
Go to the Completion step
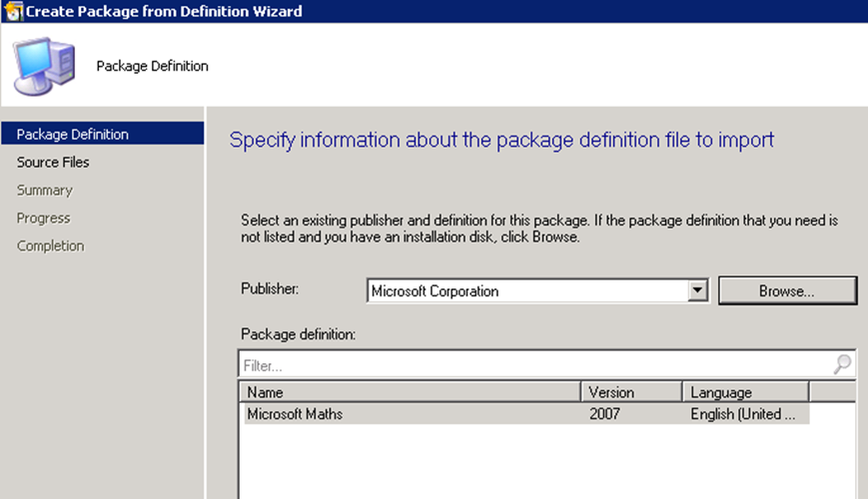coord(50,246)
